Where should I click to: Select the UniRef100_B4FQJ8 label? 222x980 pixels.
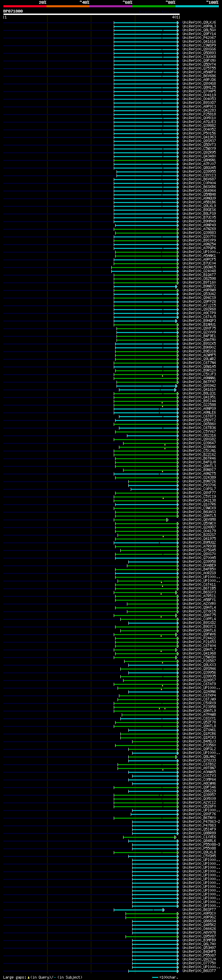click(x=199, y=462)
